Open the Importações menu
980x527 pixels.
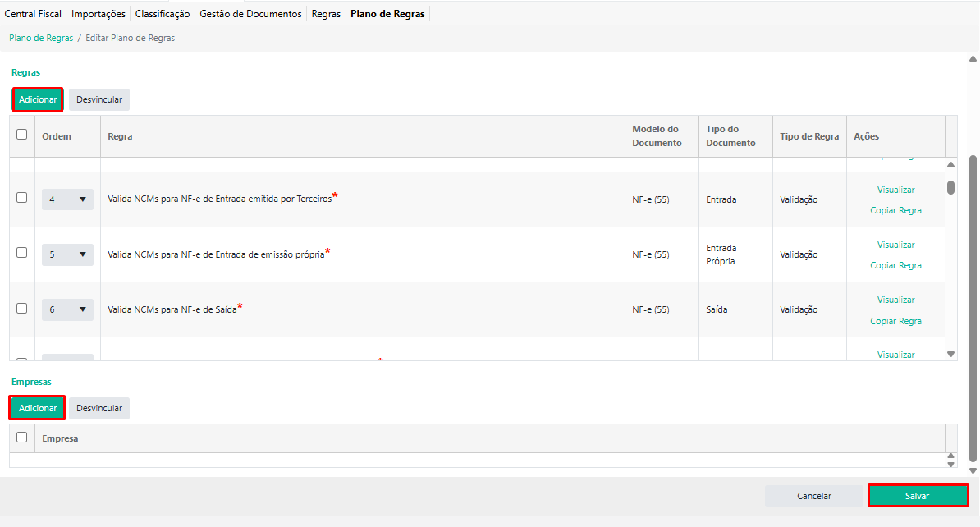click(98, 14)
